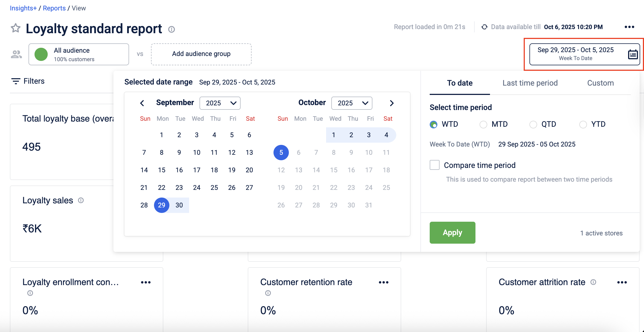
Task: Open September year 2025 dropdown
Action: (220, 103)
